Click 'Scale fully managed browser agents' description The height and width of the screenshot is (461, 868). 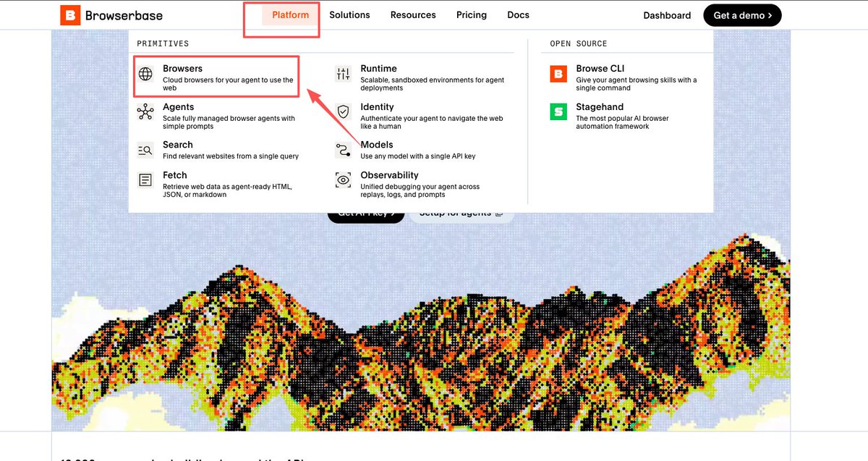[229, 122]
